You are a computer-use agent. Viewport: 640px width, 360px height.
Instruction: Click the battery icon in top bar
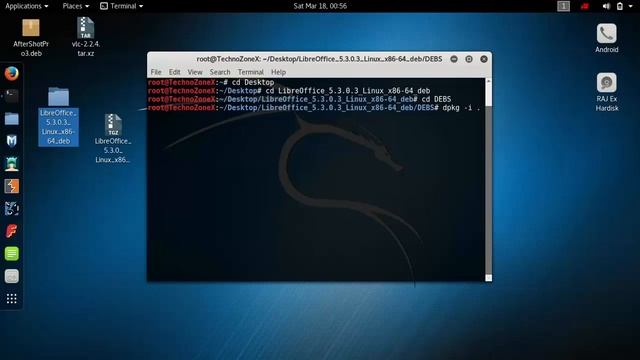[x=620, y=6]
